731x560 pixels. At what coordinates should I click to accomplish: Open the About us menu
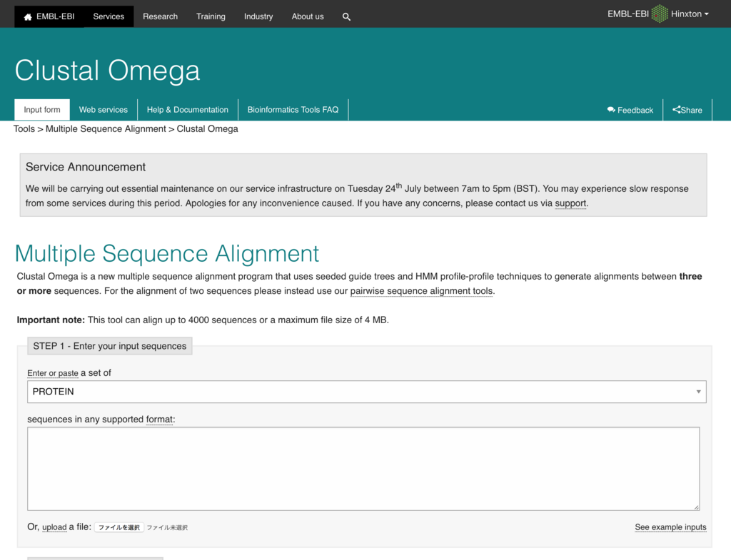click(x=308, y=16)
